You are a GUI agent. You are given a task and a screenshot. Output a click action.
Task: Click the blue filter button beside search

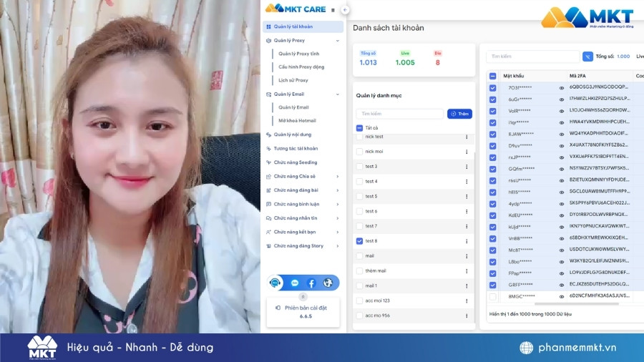pyautogui.click(x=587, y=57)
